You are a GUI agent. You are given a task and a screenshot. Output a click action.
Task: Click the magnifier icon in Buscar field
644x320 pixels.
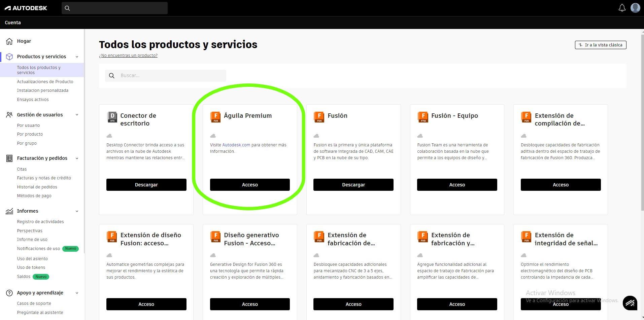coord(112,76)
